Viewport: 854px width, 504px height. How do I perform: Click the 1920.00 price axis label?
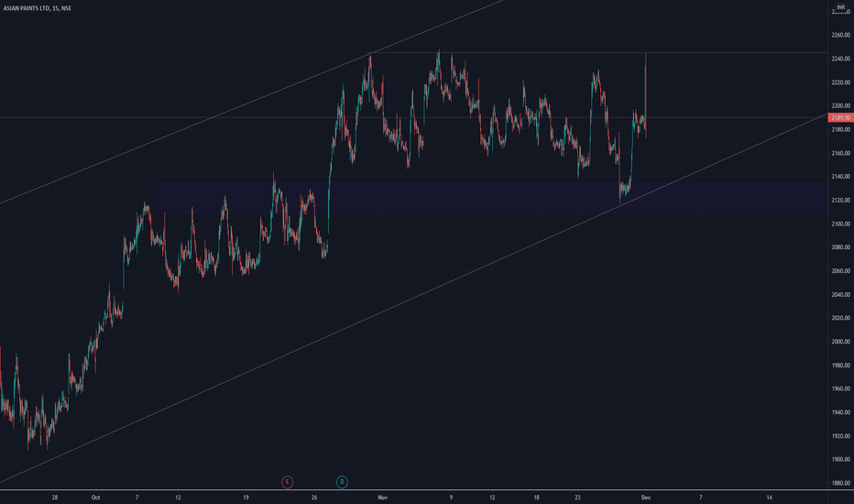pyautogui.click(x=841, y=436)
